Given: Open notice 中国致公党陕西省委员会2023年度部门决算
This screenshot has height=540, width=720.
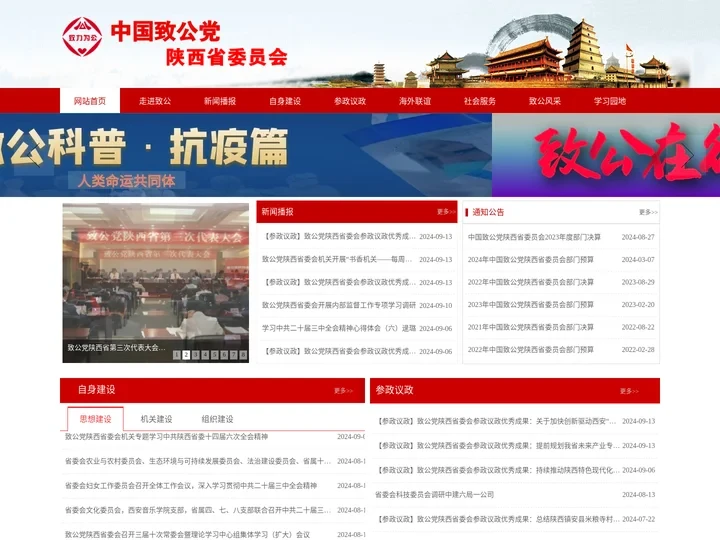Looking at the screenshot, I should tap(534, 237).
